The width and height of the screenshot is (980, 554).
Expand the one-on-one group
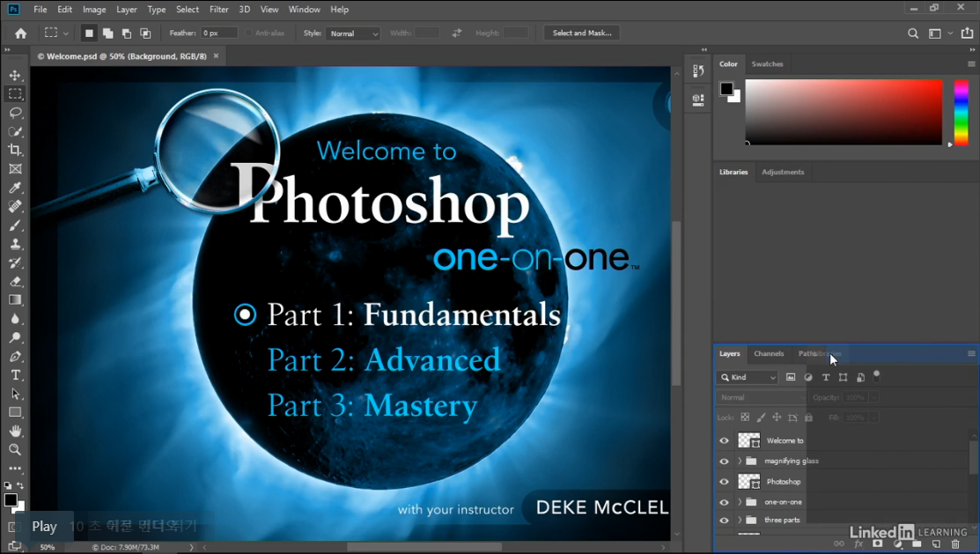[x=740, y=502]
